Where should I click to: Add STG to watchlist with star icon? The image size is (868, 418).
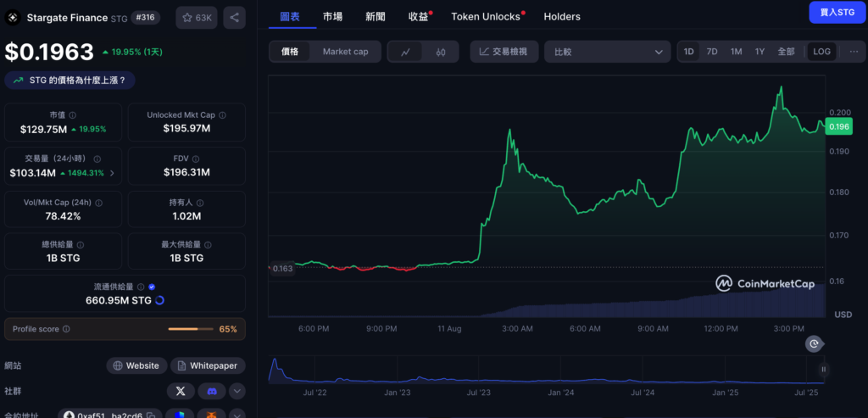[196, 17]
